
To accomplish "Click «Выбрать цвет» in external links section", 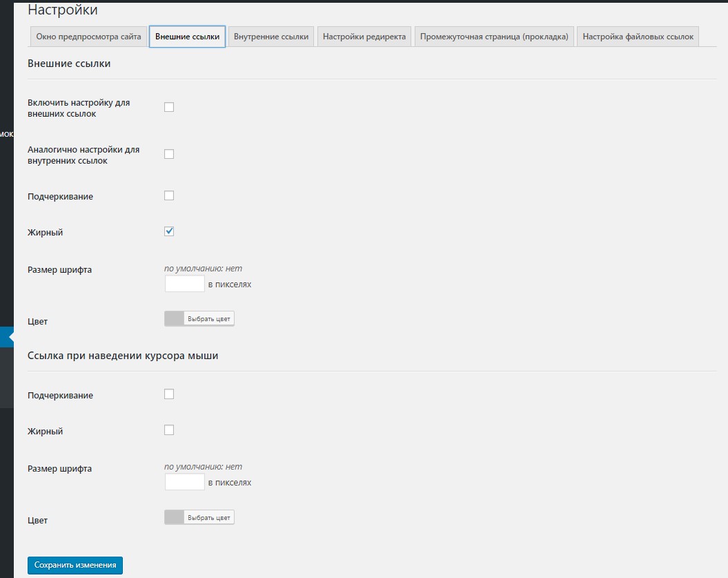I will pyautogui.click(x=210, y=318).
